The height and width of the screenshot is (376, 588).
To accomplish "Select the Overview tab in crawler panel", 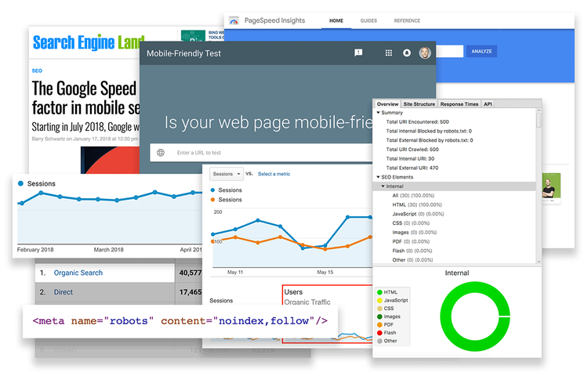I will tap(387, 104).
